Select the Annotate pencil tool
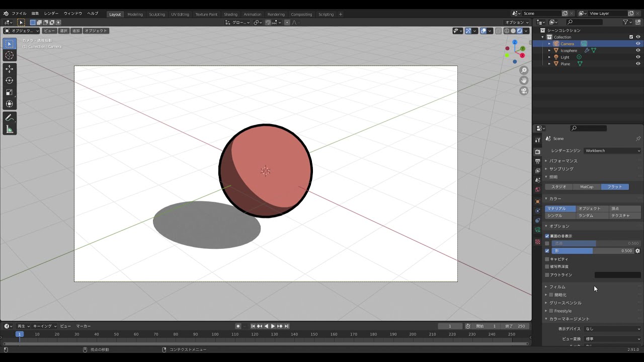 (x=9, y=118)
